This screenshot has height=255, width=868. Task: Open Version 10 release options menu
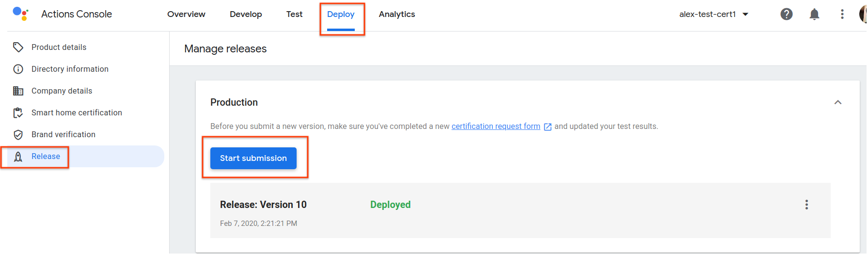(806, 205)
